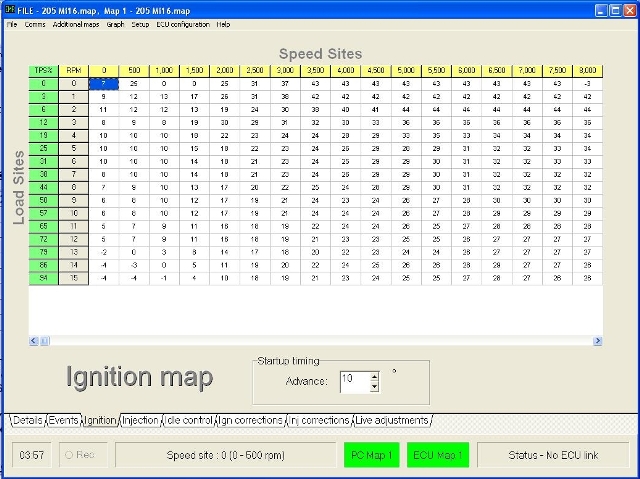Image resolution: width=640 pixels, height=479 pixels.
Task: Switch to the Injection tab
Action: point(141,421)
